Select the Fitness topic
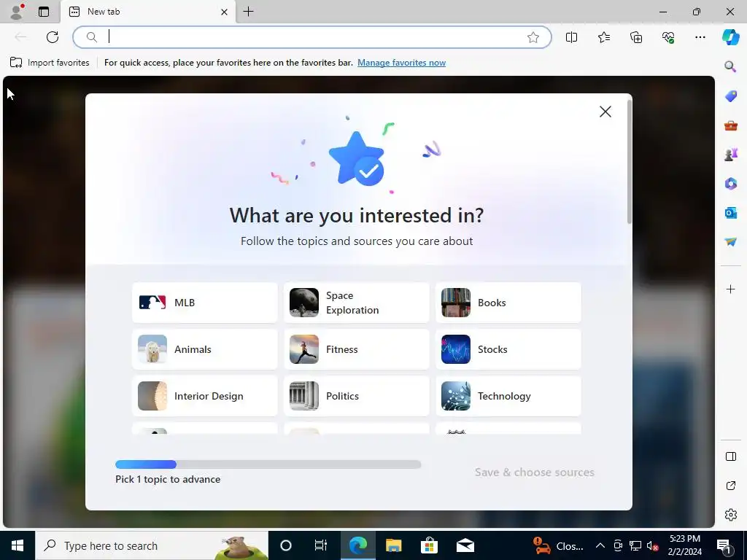The image size is (747, 560). [356, 349]
